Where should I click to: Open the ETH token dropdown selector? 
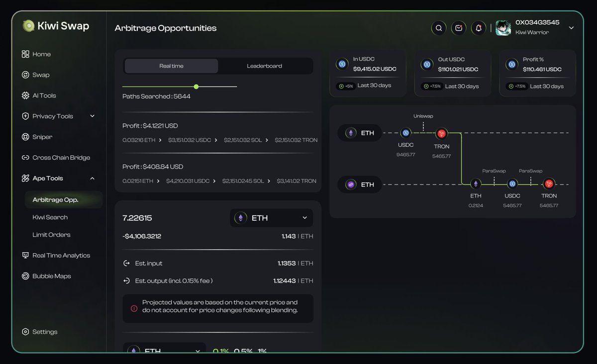272,218
